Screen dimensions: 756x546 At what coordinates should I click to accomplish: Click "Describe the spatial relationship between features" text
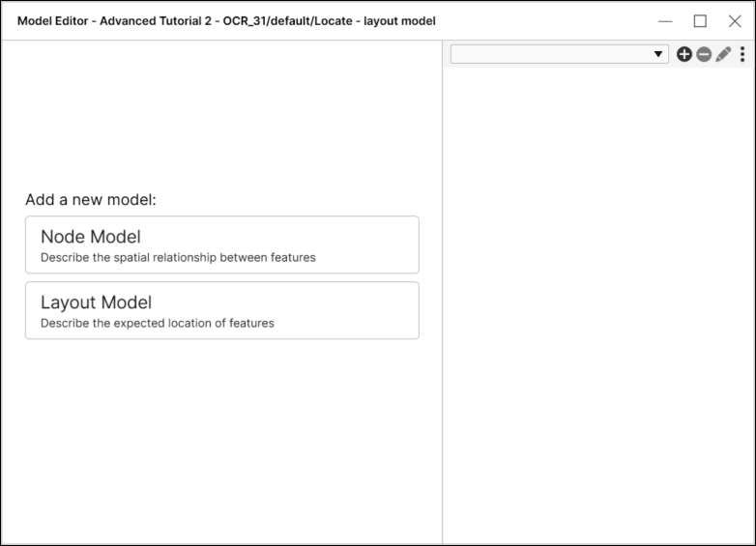click(x=178, y=258)
